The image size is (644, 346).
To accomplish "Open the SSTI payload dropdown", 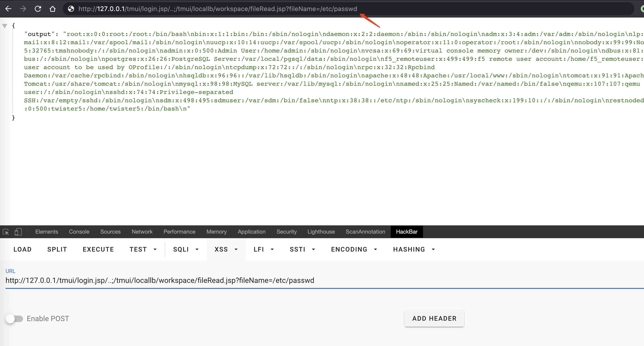I will tap(302, 249).
